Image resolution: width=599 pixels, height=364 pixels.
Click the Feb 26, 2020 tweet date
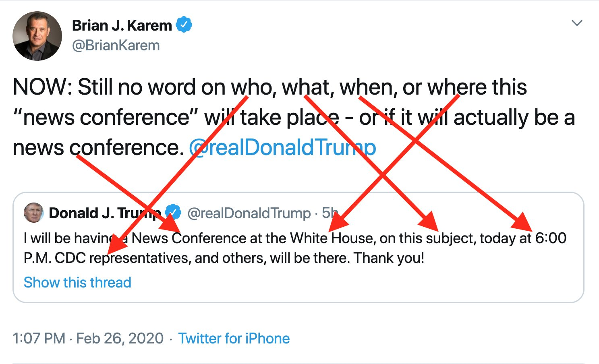120,338
